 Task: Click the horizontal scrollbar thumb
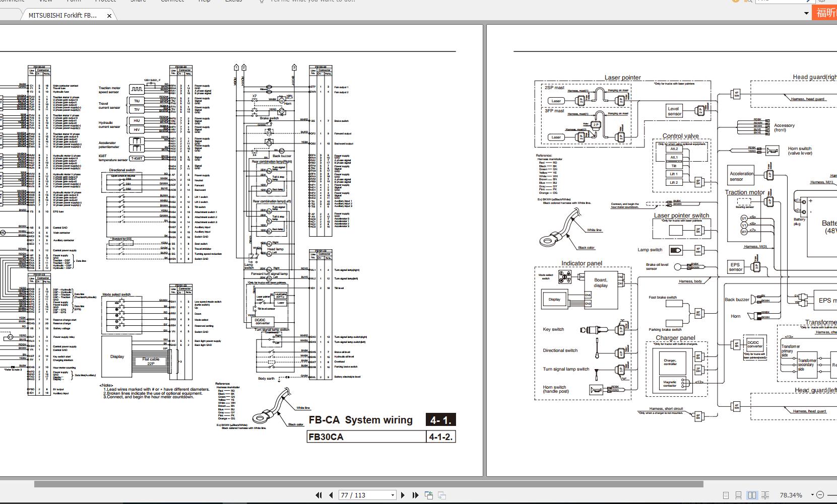tap(368, 484)
